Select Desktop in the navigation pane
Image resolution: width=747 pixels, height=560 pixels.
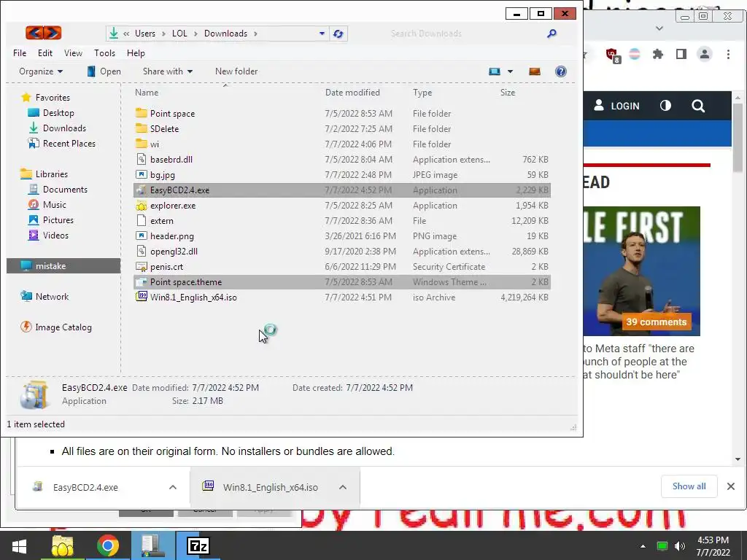(58, 113)
